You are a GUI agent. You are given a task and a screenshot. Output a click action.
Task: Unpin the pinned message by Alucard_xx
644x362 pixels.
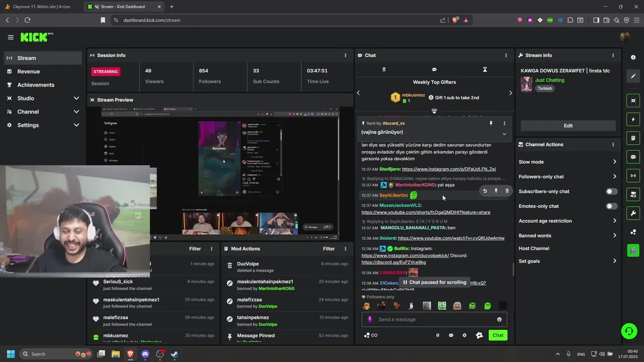coord(491,123)
